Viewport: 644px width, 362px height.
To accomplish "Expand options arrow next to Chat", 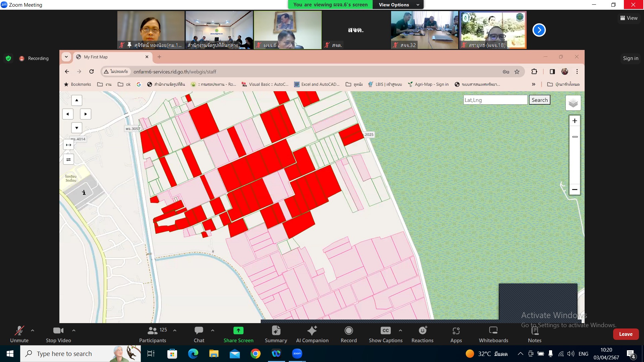I will coord(213,330).
